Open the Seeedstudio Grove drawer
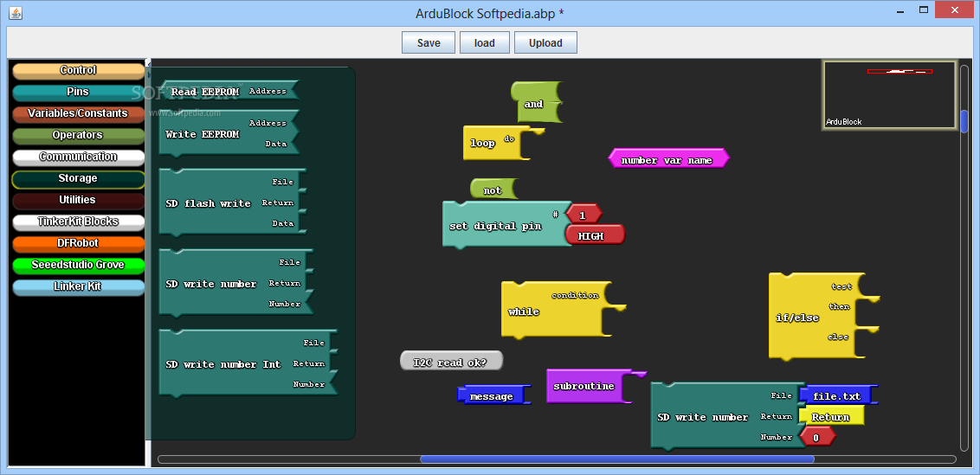The width and height of the screenshot is (980, 475). tap(78, 265)
